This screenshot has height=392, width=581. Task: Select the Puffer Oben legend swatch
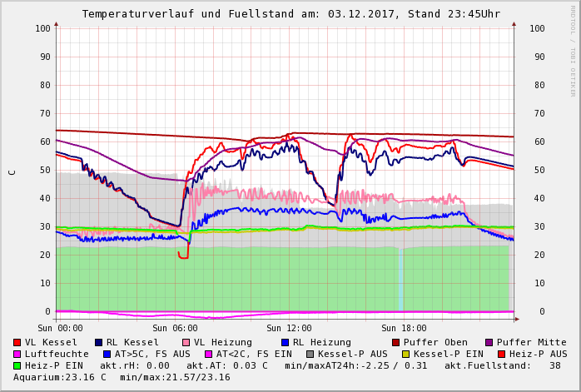(396, 342)
